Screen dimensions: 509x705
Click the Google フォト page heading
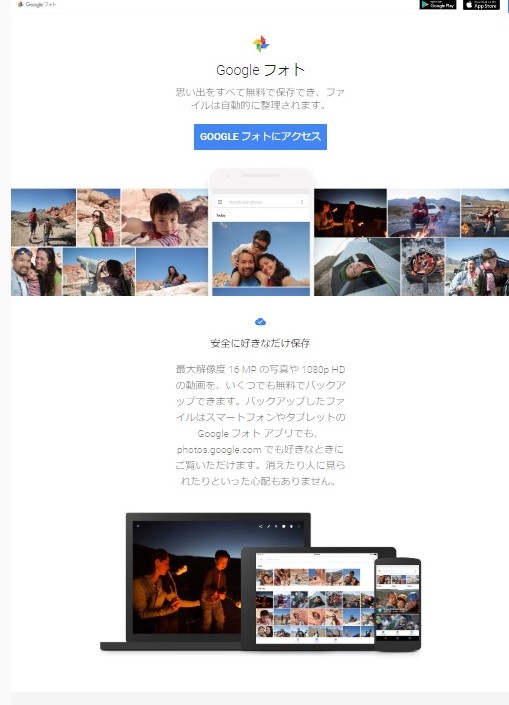[260, 70]
